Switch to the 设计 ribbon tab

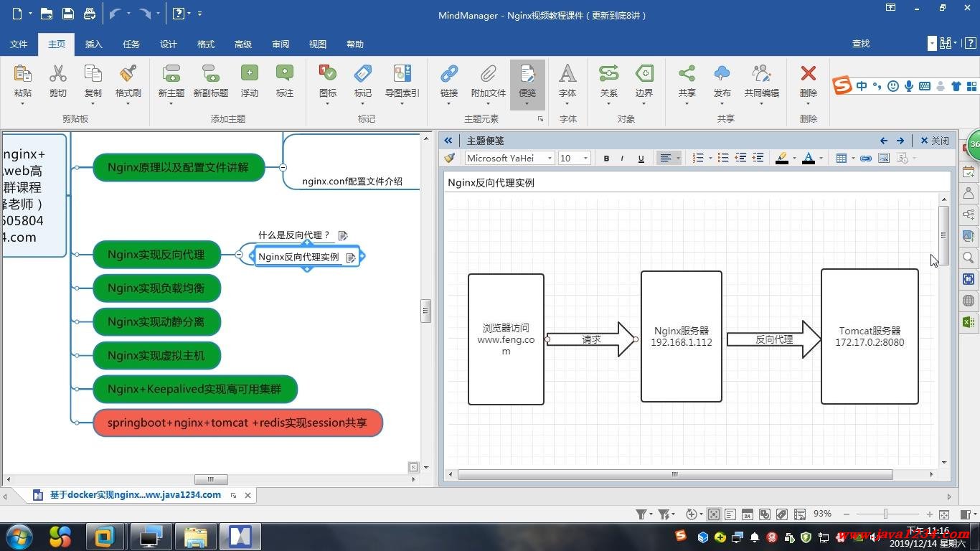click(169, 44)
